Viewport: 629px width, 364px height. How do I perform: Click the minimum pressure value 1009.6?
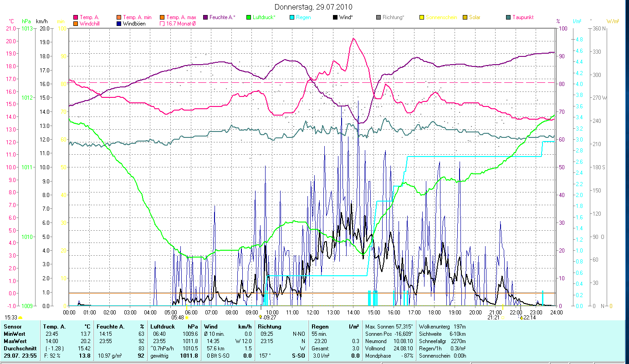pyautogui.click(x=191, y=334)
